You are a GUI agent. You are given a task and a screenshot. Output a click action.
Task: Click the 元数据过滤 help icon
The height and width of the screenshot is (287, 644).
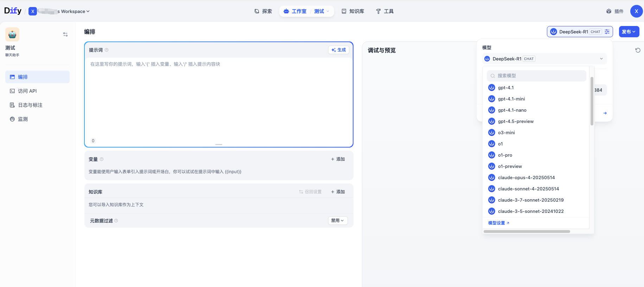point(116,221)
